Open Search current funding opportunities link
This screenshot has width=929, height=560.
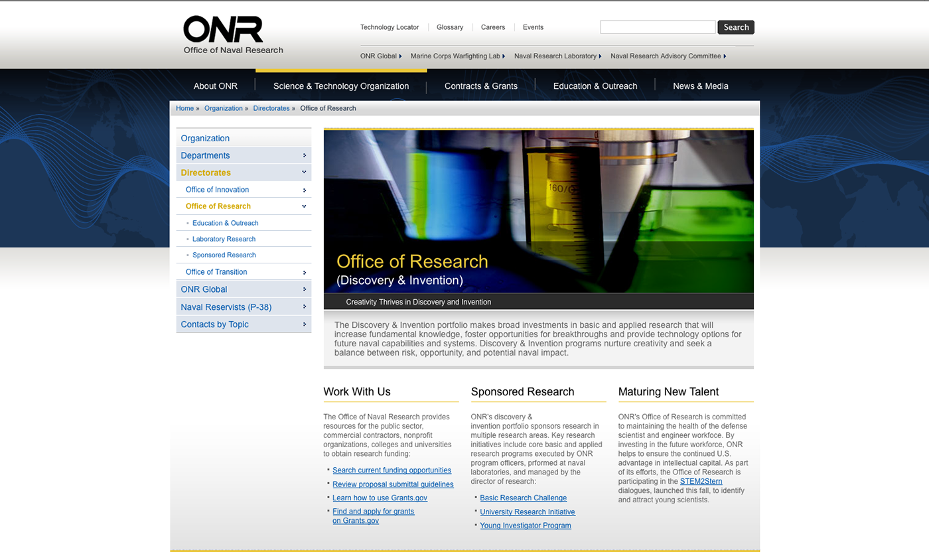point(392,470)
